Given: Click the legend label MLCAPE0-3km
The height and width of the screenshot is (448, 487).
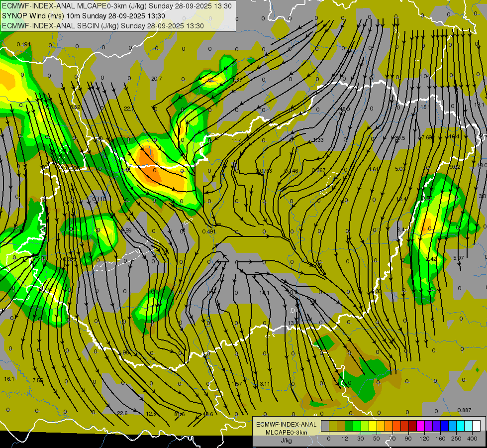Looking at the screenshot, I should pos(286,433).
